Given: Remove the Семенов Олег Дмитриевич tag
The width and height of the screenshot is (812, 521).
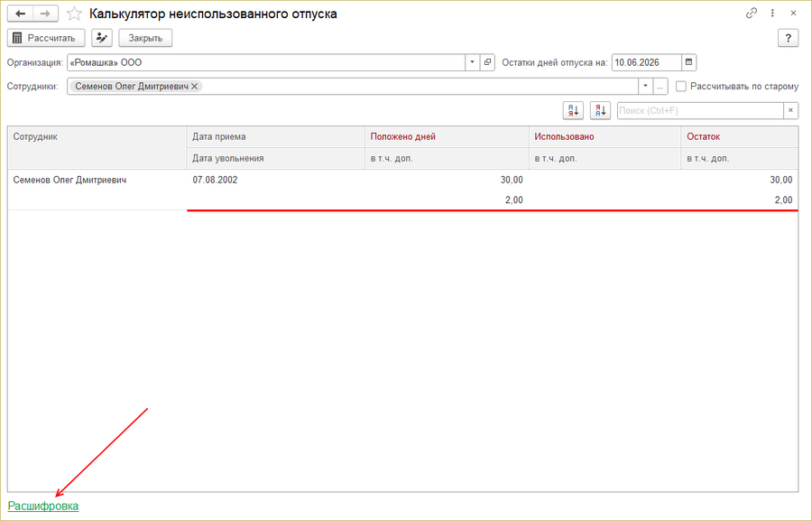Looking at the screenshot, I should point(194,87).
